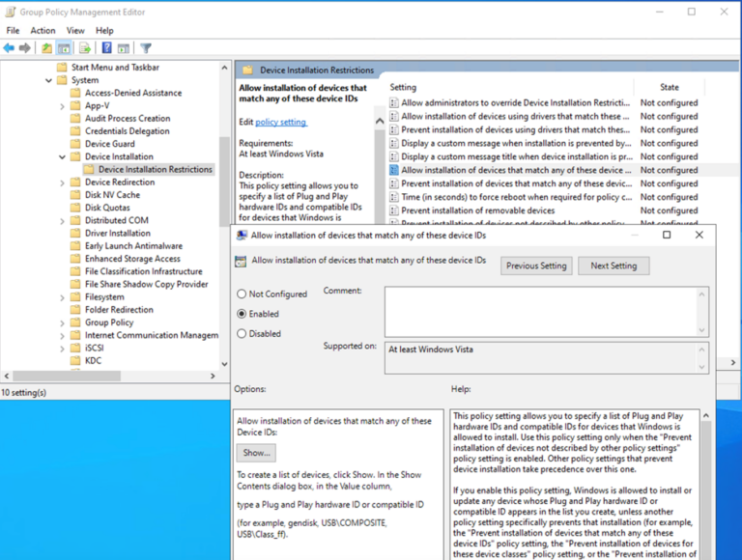
Task: Click inside the Comment text box
Action: 539,309
